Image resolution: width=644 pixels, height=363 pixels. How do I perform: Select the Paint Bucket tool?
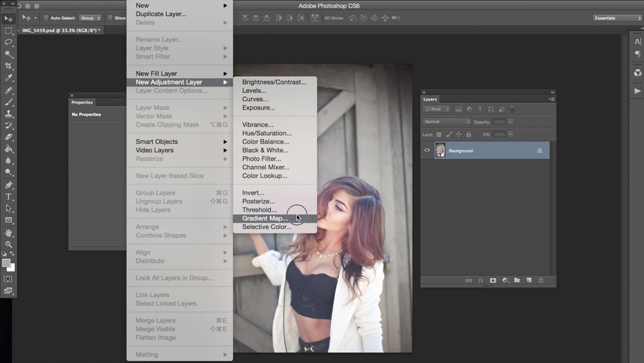point(8,149)
